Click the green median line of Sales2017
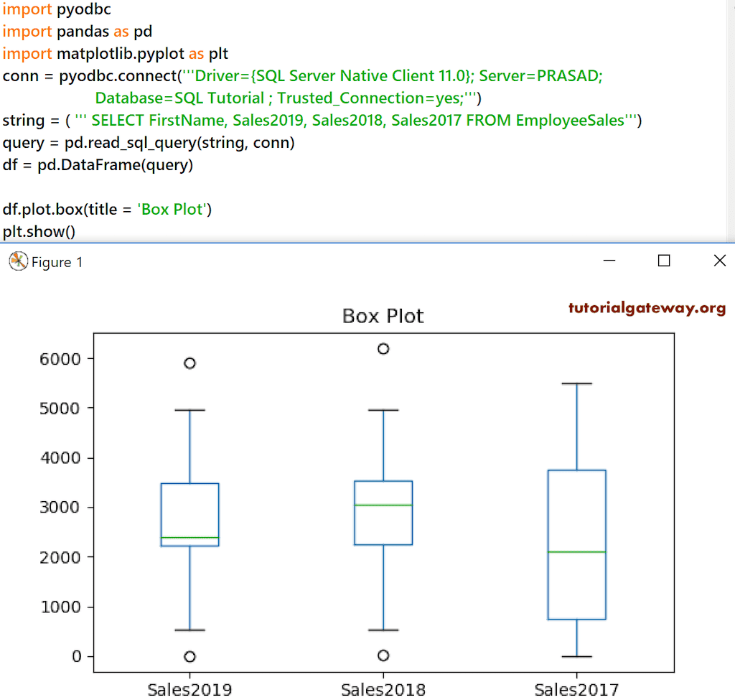Image resolution: width=735 pixels, height=700 pixels. (576, 551)
